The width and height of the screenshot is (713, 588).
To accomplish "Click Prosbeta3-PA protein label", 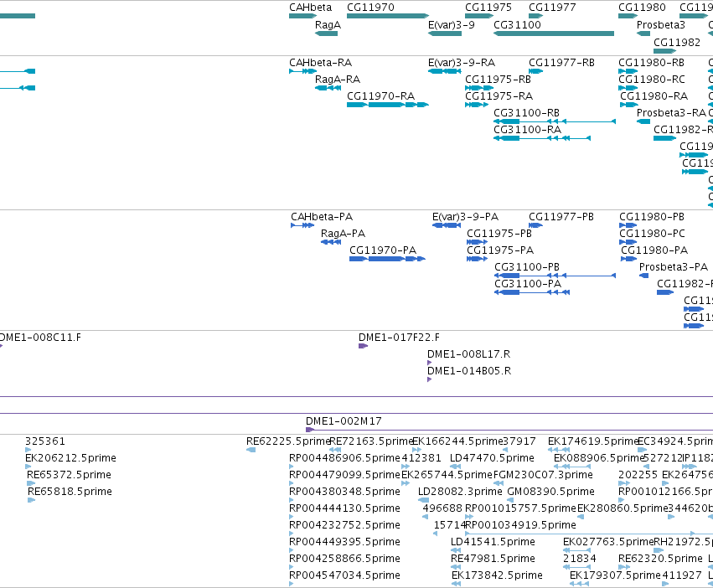I will [x=674, y=267].
